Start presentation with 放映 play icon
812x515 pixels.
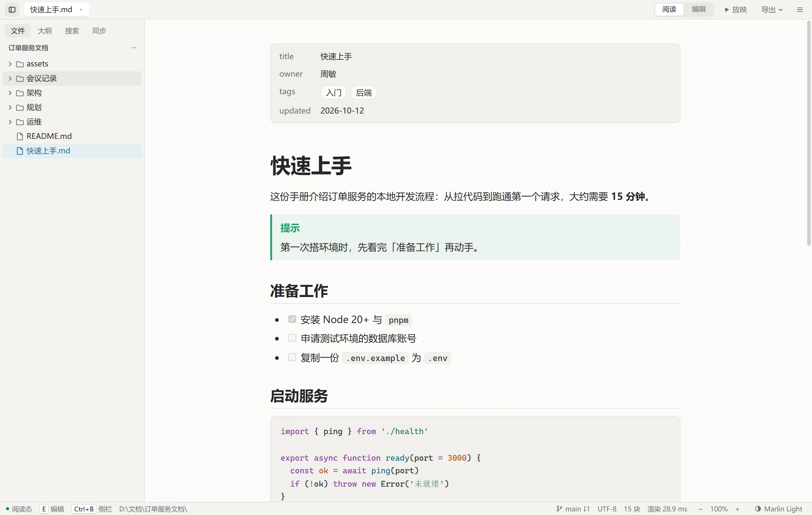tap(727, 9)
